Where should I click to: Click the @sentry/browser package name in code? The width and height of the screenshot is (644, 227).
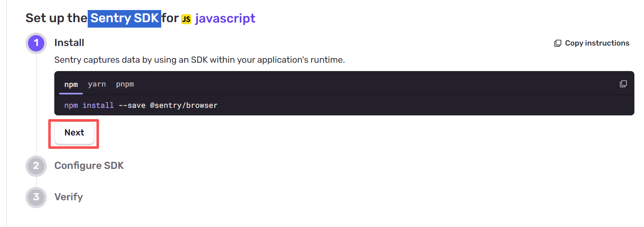point(184,105)
